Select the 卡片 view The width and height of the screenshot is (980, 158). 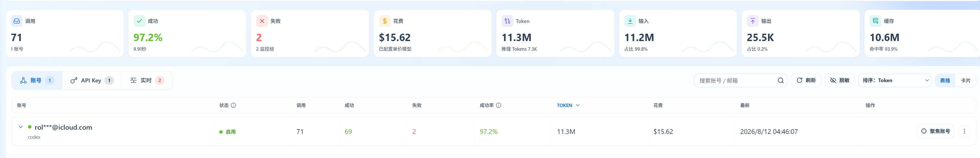tap(966, 80)
